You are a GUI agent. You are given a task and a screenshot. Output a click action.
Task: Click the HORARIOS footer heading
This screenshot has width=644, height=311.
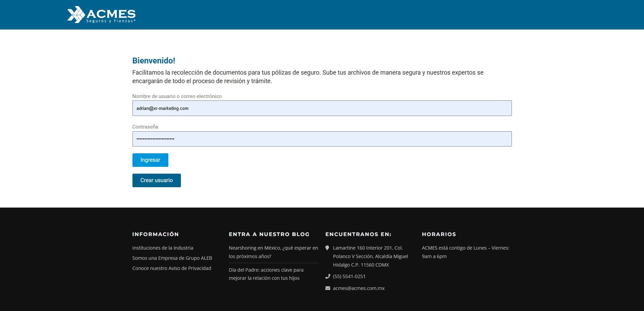pos(439,234)
